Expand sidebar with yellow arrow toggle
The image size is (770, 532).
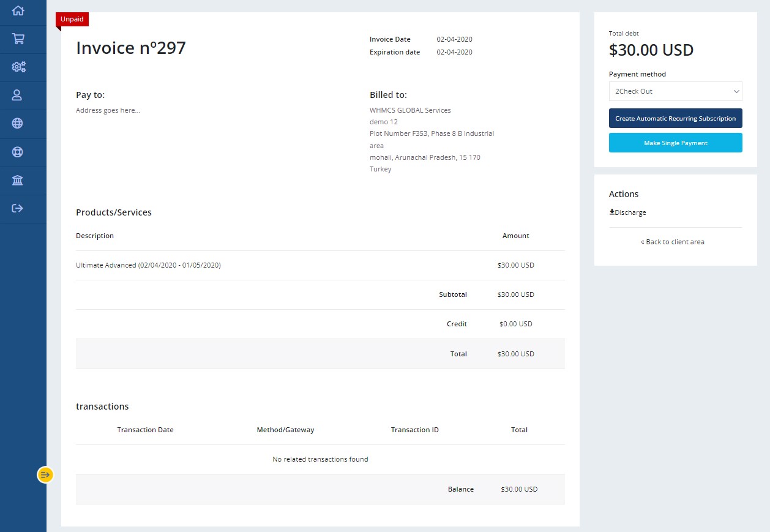pos(45,474)
